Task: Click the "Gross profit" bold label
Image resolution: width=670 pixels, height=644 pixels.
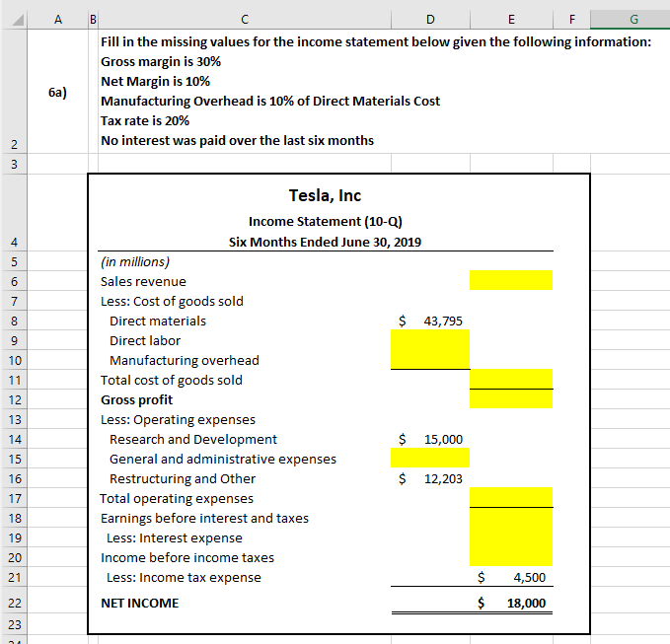Action: 137,399
